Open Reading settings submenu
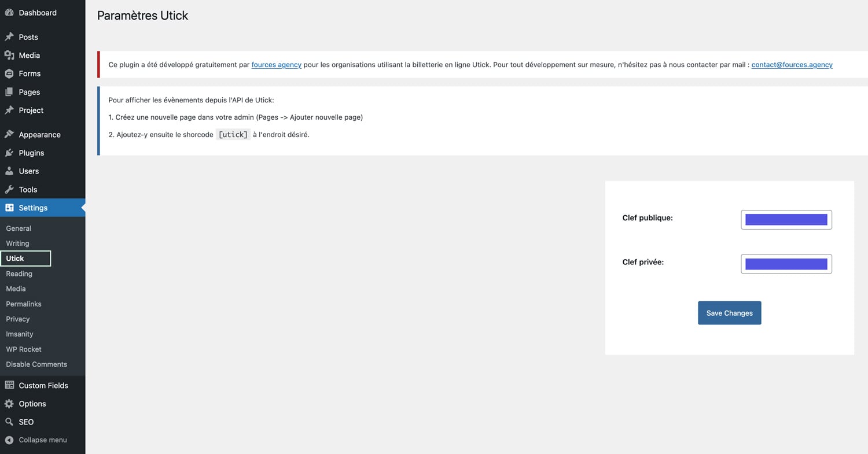 (x=19, y=274)
